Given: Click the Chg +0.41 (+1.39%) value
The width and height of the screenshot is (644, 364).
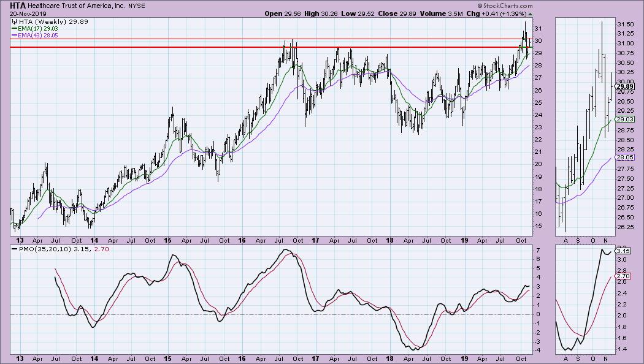Looking at the screenshot, I should (x=497, y=13).
